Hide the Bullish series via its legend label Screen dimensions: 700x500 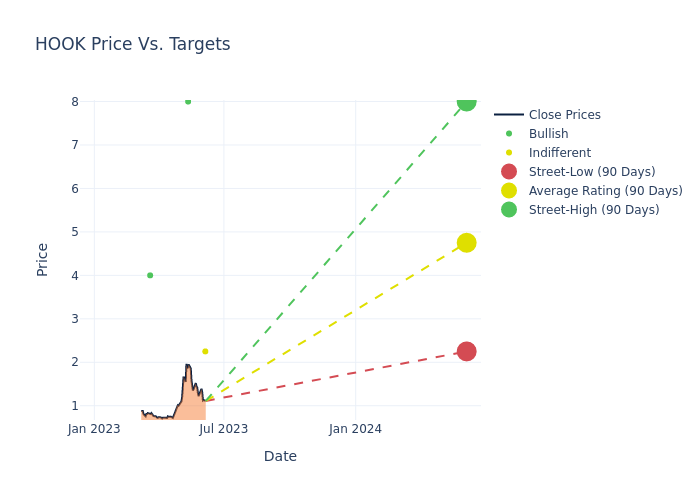point(548,134)
